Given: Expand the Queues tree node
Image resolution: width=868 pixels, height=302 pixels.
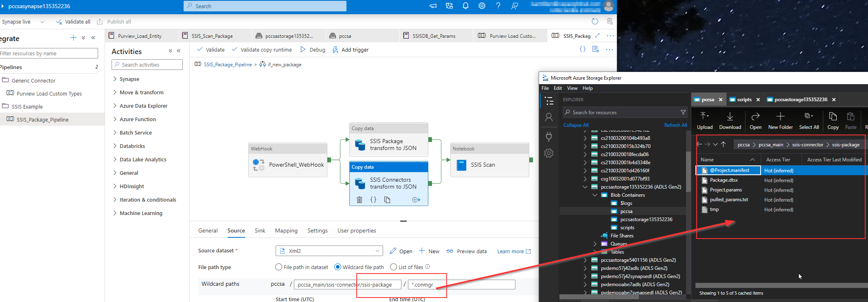Looking at the screenshot, I should [x=595, y=244].
